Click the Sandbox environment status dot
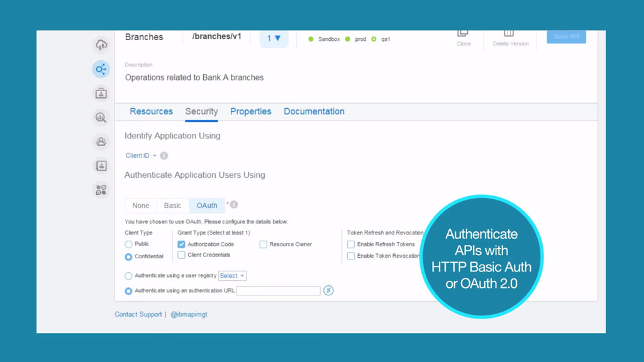The height and width of the screenshot is (362, 644). (311, 39)
